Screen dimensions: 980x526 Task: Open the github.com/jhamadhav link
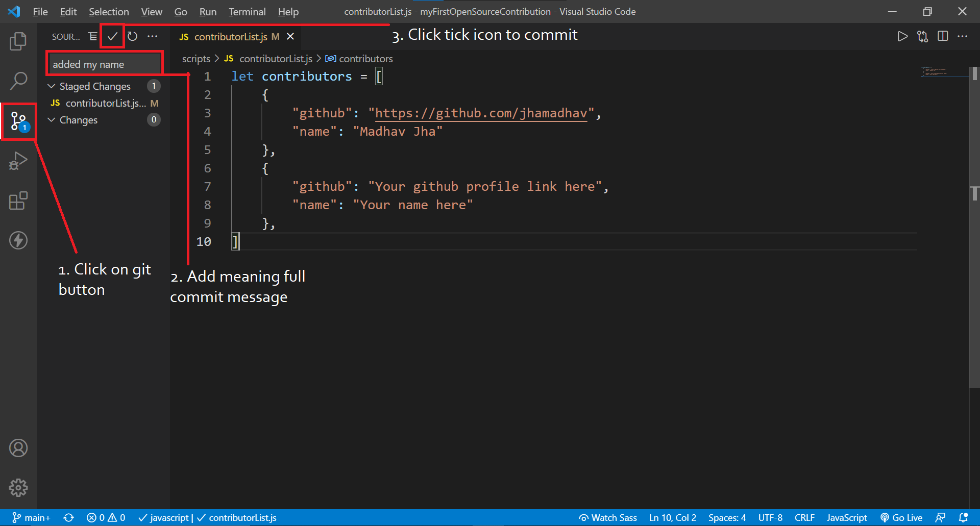pos(481,113)
